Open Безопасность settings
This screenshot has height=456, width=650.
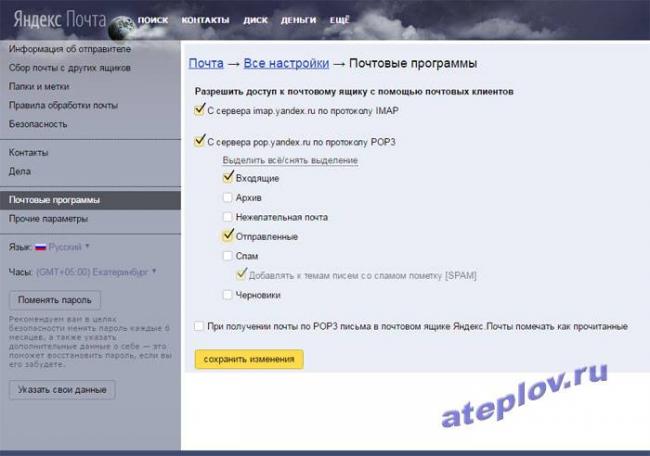(x=38, y=124)
